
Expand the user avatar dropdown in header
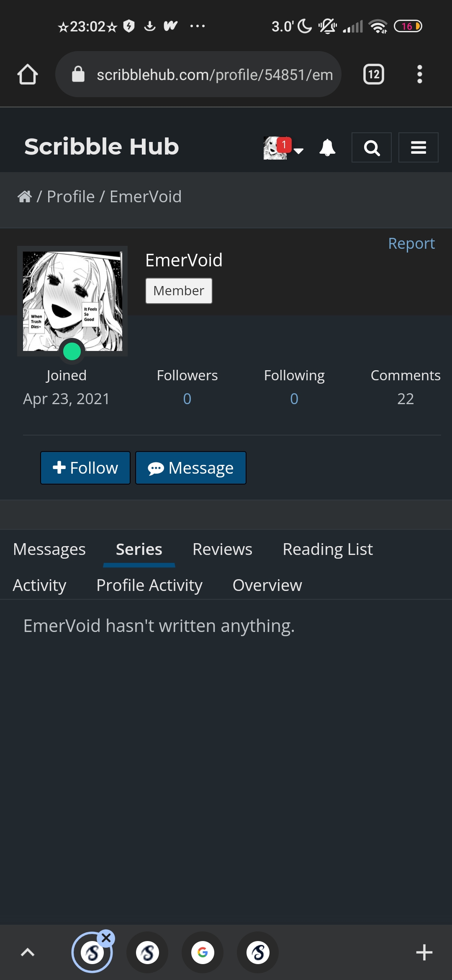coord(283,148)
